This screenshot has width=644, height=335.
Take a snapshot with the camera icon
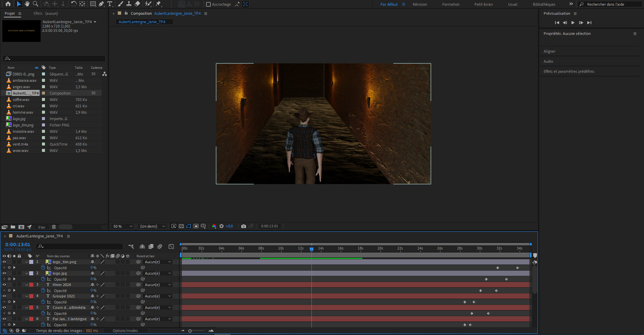244,226
